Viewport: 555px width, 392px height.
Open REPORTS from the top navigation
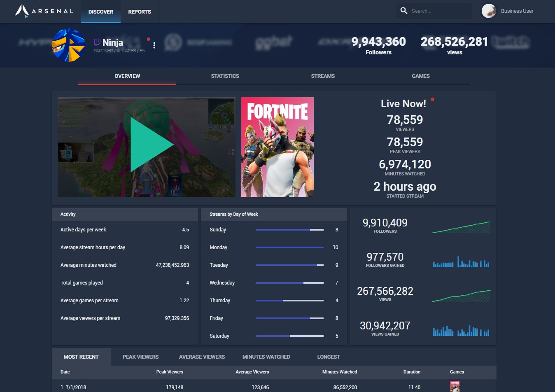click(x=139, y=12)
